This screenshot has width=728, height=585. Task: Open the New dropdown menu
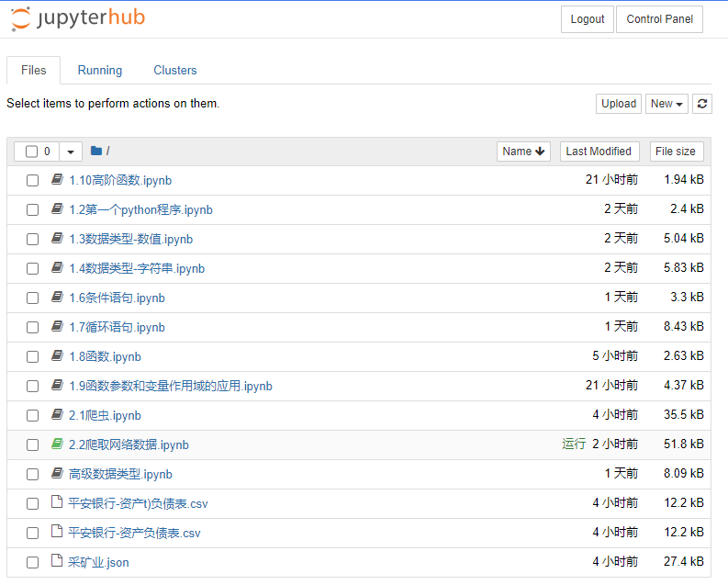[x=666, y=104]
